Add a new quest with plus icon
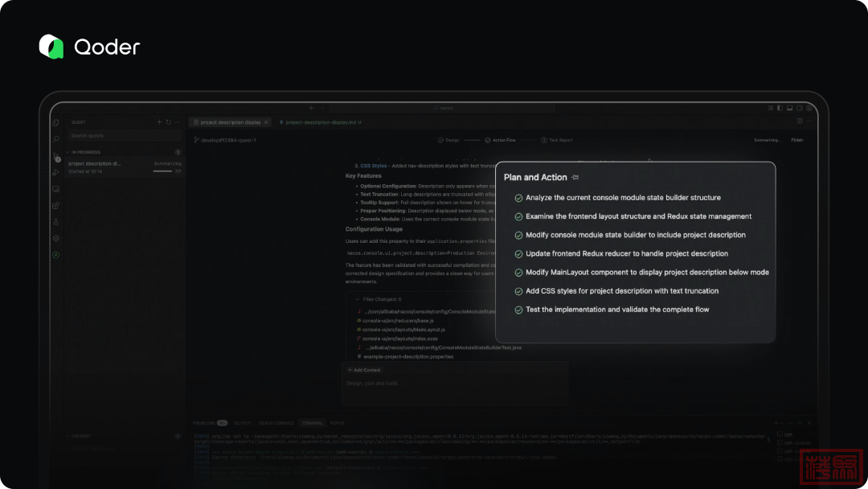Image resolution: width=868 pixels, height=489 pixels. (x=159, y=122)
